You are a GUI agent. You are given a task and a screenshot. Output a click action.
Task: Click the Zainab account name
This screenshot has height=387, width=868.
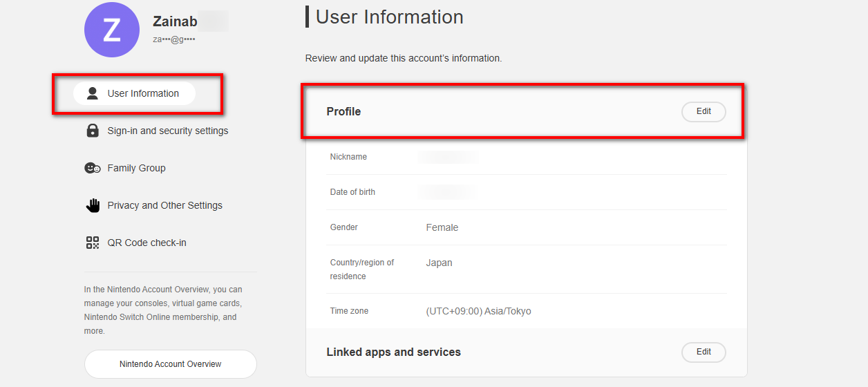176,21
